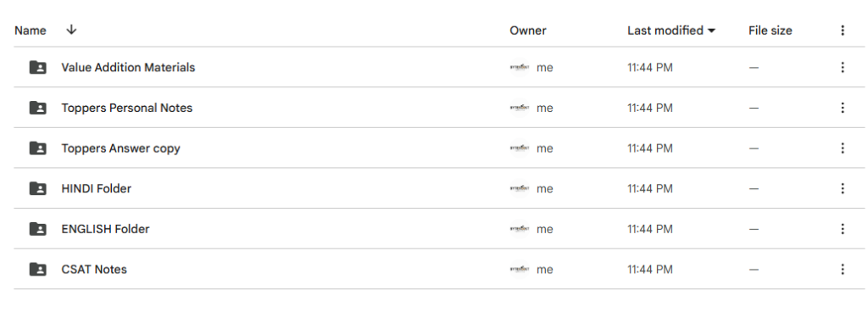Sort by the Name column header
This screenshot has height=318, width=868.
click(x=31, y=31)
